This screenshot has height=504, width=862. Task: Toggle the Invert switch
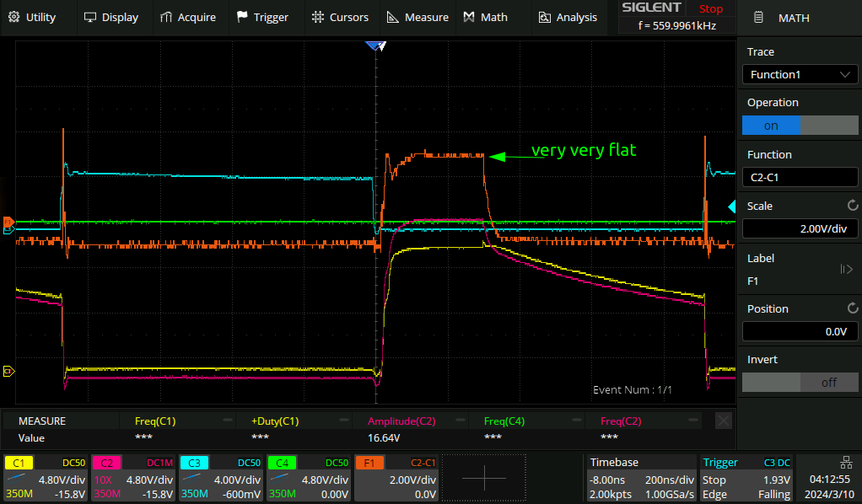[x=799, y=383]
